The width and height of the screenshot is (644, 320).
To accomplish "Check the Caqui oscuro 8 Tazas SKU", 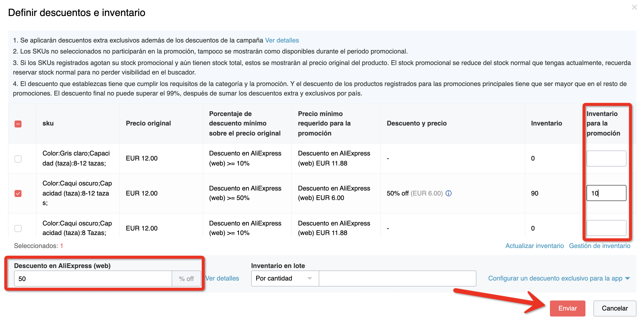I will coord(18,228).
